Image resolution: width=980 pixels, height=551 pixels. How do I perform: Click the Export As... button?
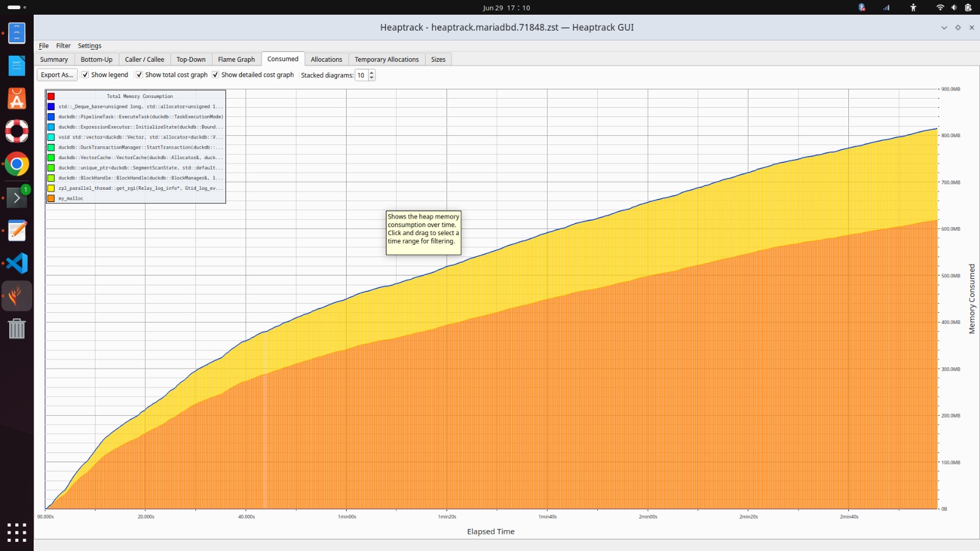point(57,75)
